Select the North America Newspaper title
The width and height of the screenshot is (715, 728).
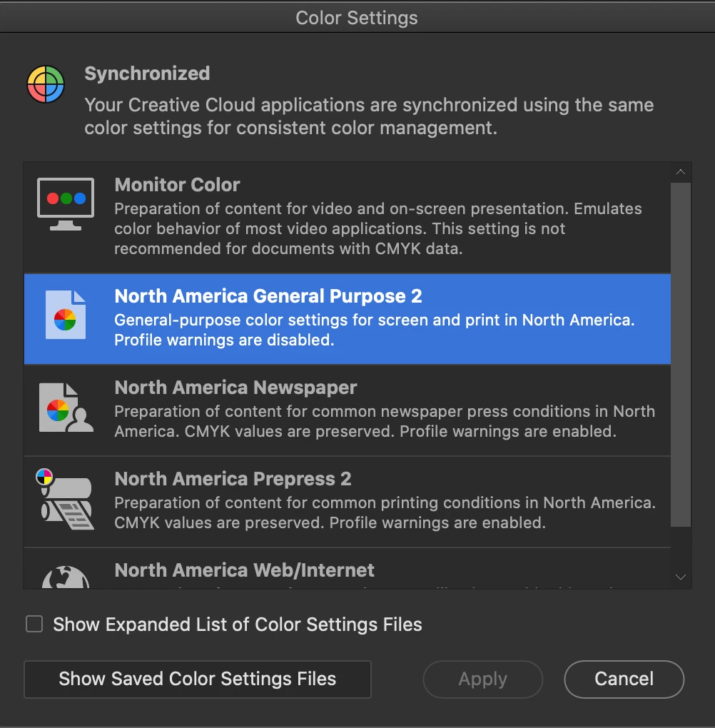[x=236, y=388]
